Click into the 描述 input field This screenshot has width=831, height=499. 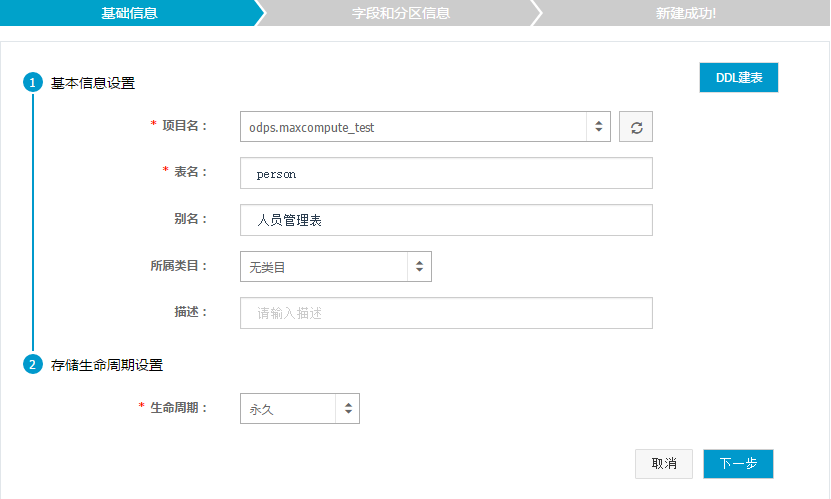coord(446,313)
